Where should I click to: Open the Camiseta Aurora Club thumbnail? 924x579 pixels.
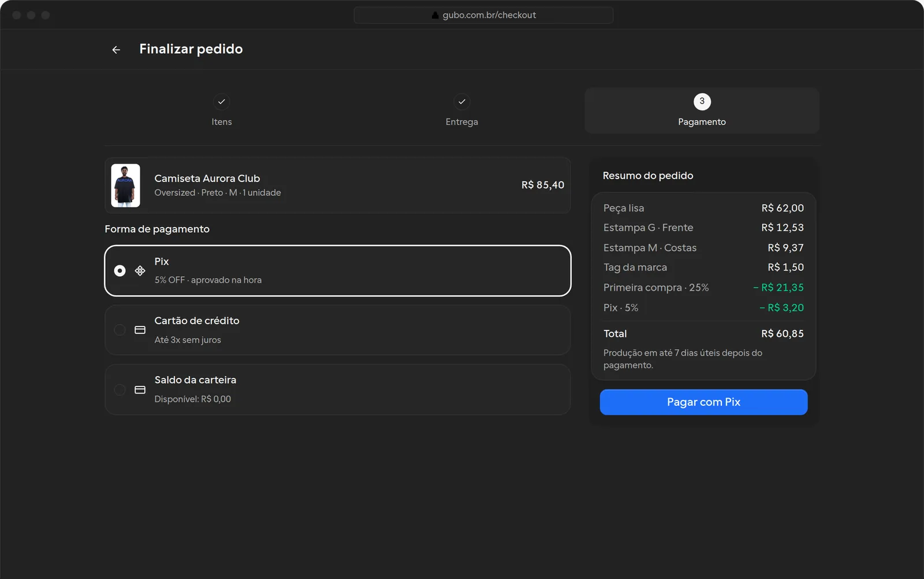125,185
